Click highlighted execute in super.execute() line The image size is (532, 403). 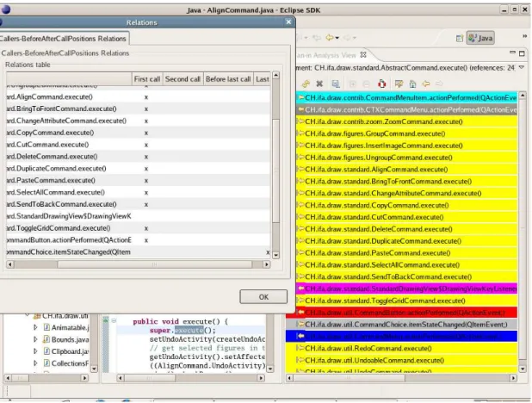coord(189,330)
